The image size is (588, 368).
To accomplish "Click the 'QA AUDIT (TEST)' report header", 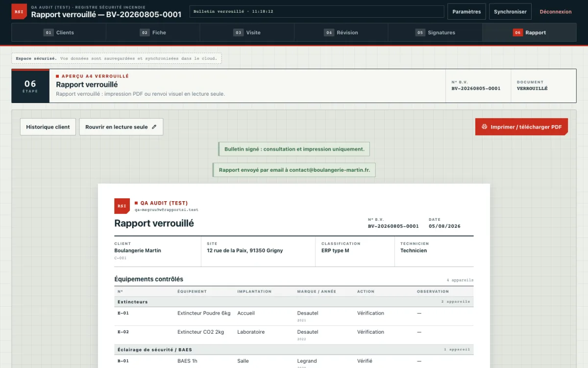I will click(x=164, y=203).
